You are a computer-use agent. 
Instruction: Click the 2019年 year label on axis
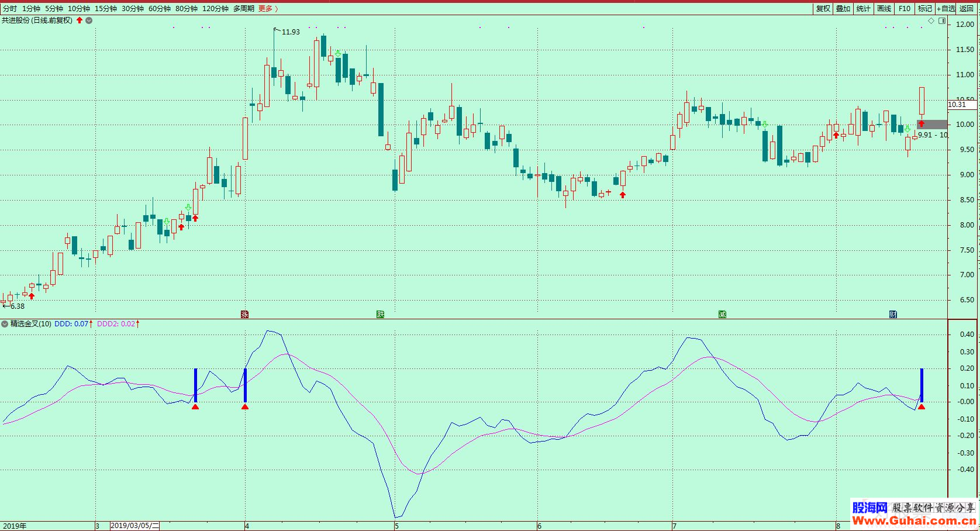(15, 526)
